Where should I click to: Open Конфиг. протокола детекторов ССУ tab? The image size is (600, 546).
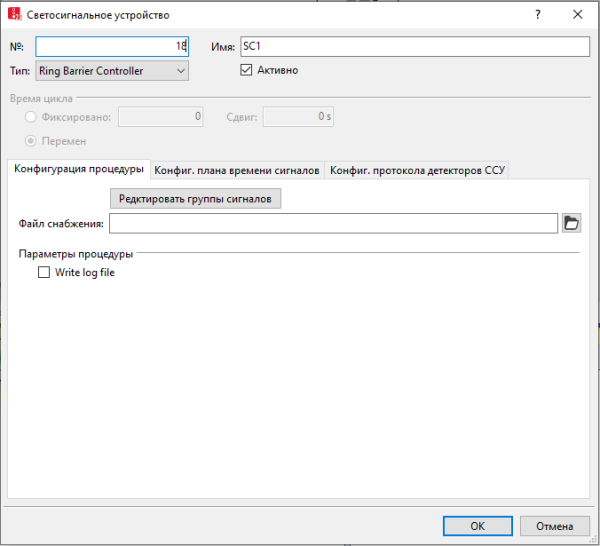pyautogui.click(x=418, y=171)
